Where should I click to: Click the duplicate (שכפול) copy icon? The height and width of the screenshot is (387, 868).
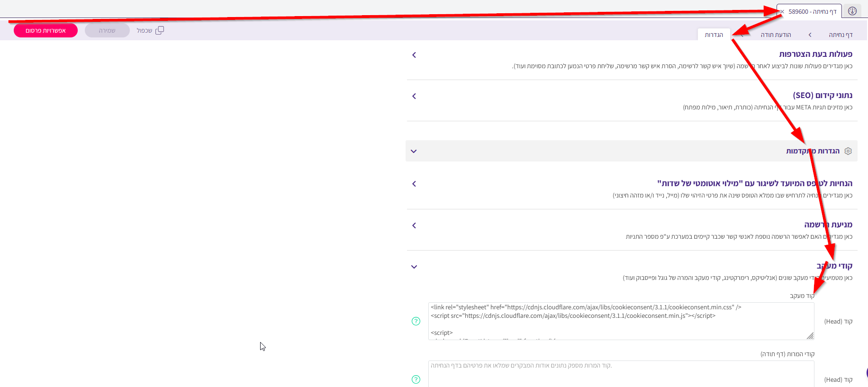click(x=160, y=30)
